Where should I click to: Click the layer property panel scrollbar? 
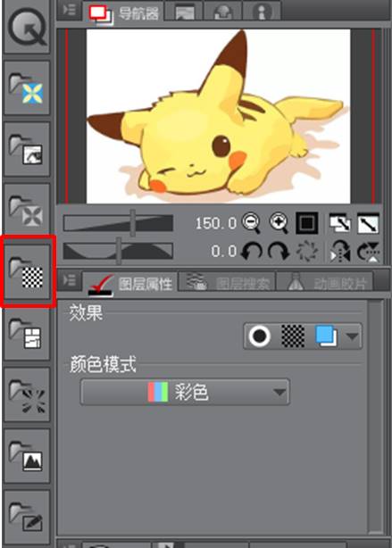tap(376, 416)
